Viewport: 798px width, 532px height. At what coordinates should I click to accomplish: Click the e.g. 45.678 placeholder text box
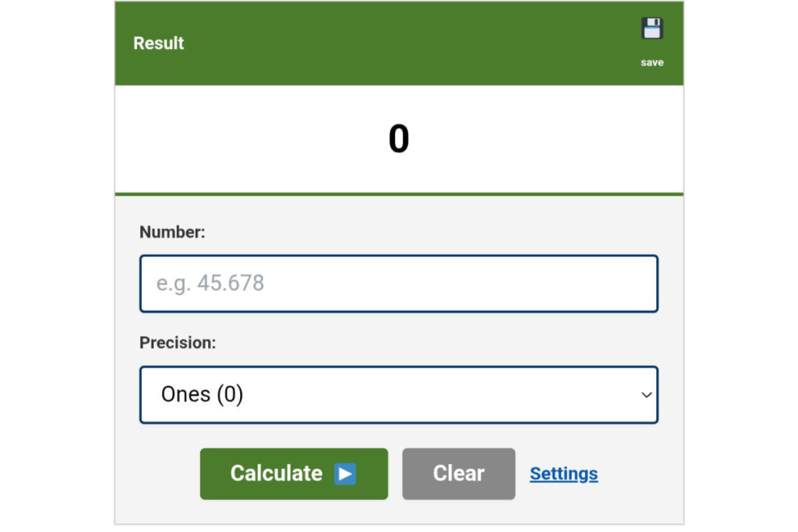[399, 284]
